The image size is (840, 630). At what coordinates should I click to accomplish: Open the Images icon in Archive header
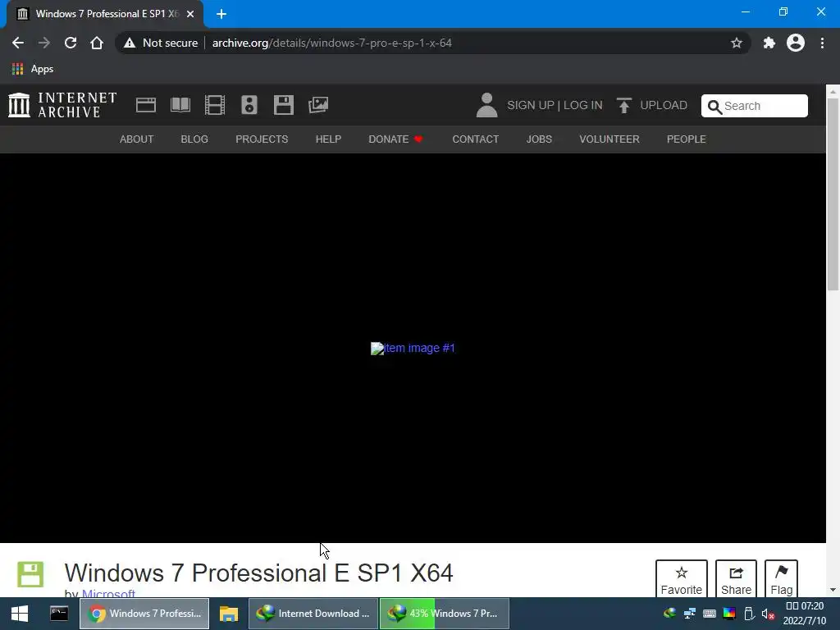(x=318, y=105)
